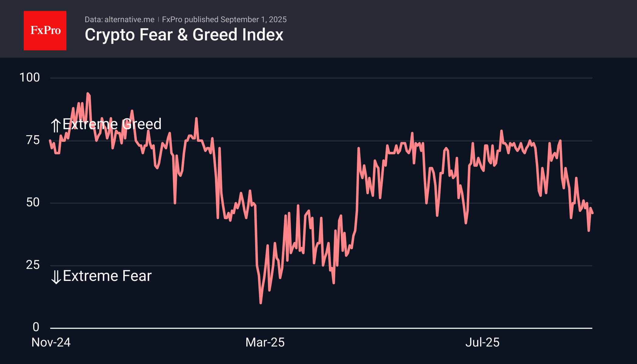
Task: Click the 75 y-axis label
Action: [33, 140]
